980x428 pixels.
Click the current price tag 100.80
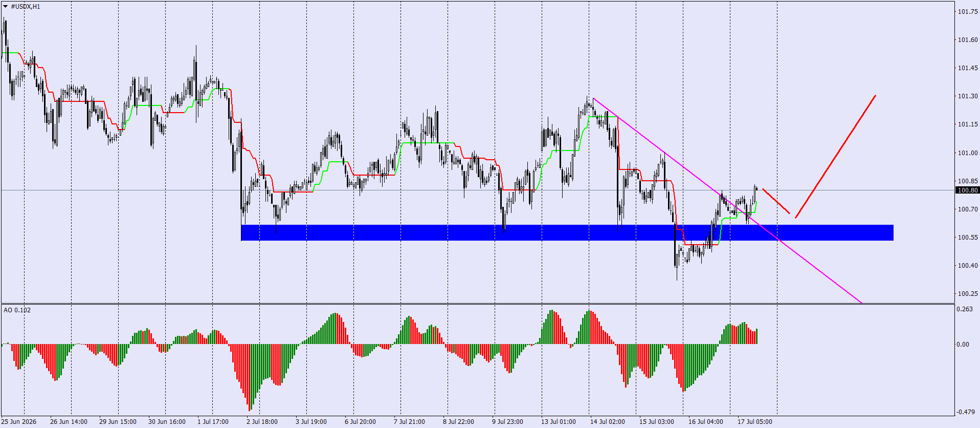pos(968,190)
